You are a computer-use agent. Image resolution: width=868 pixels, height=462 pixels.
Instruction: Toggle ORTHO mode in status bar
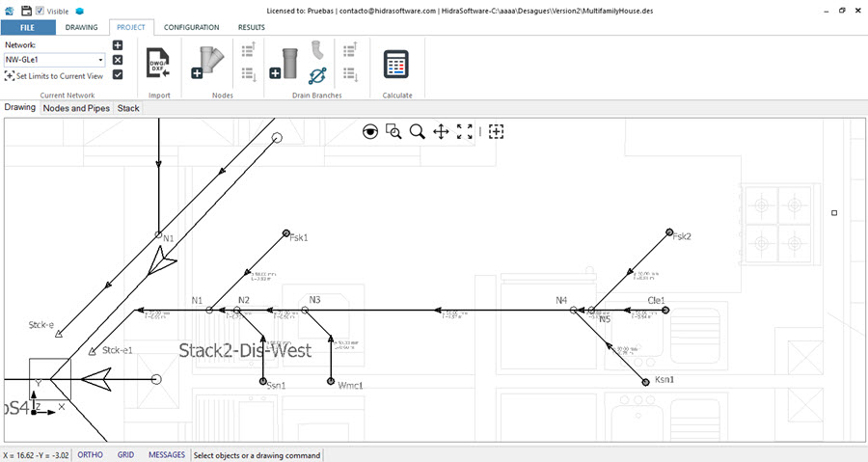click(90, 454)
